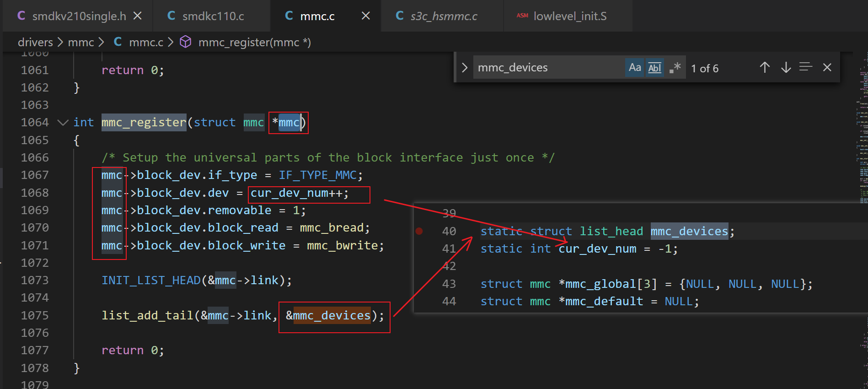Click mmc_bwrite on line 1071
This screenshot has height=389, width=868.
[342, 246]
